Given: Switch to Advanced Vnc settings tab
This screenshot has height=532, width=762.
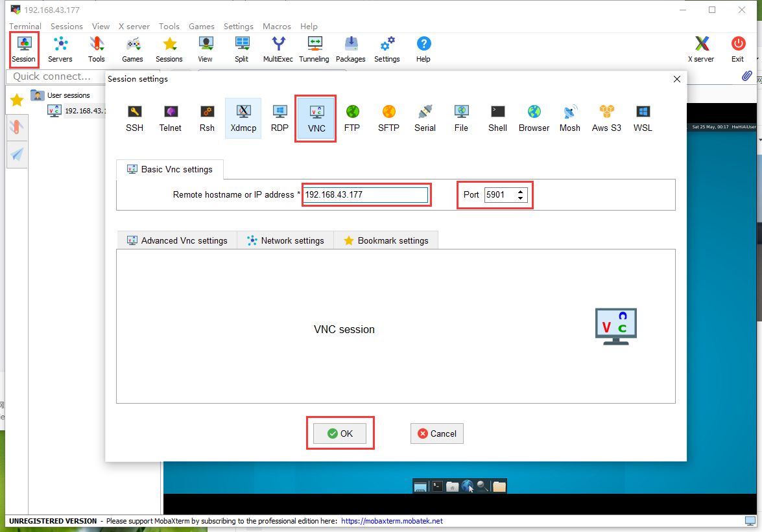Looking at the screenshot, I should click(x=178, y=240).
